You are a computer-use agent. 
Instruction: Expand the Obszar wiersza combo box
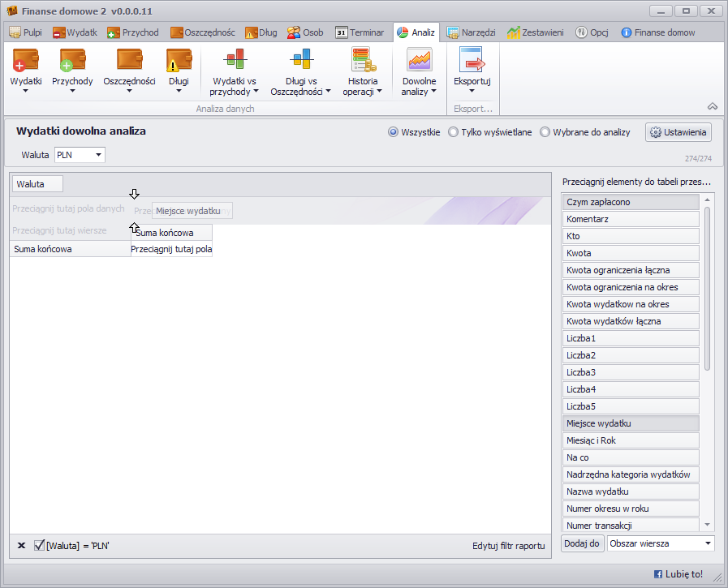(708, 543)
